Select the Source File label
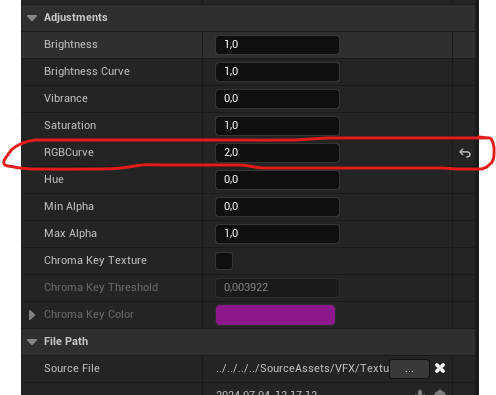Image resolution: width=496 pixels, height=395 pixels. (x=72, y=368)
